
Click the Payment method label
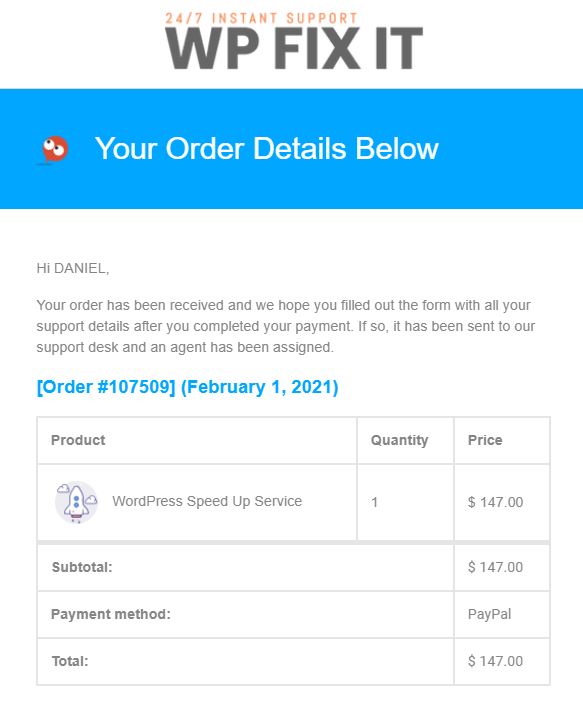pyautogui.click(x=111, y=614)
